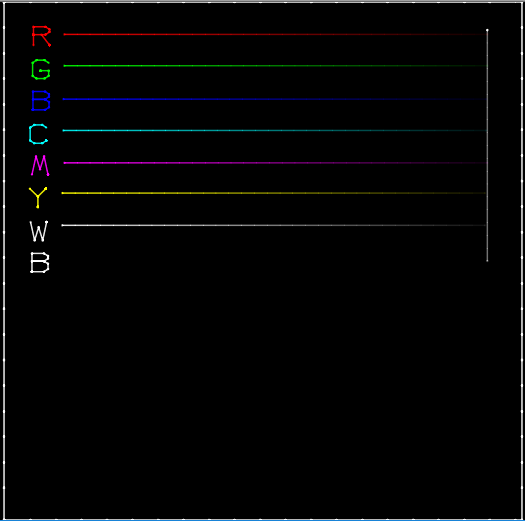Click the blue letter B
Viewport: 525px width, 521px height.
coord(41,100)
